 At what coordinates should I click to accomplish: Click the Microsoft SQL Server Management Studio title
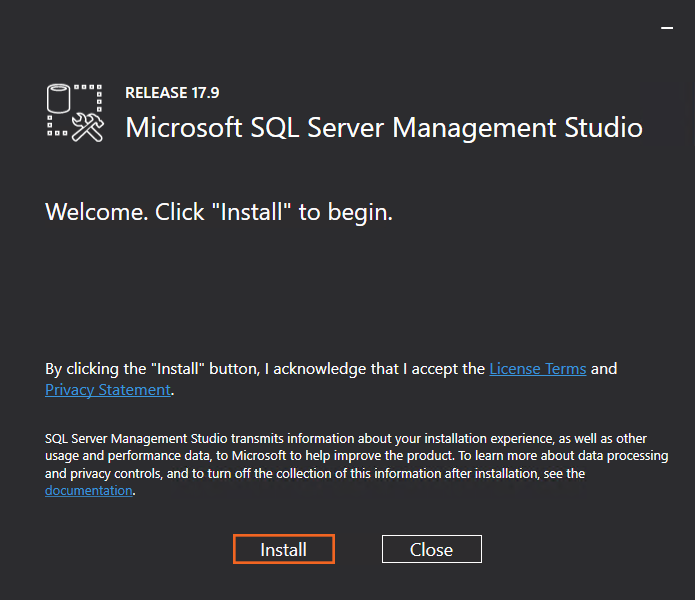(383, 128)
